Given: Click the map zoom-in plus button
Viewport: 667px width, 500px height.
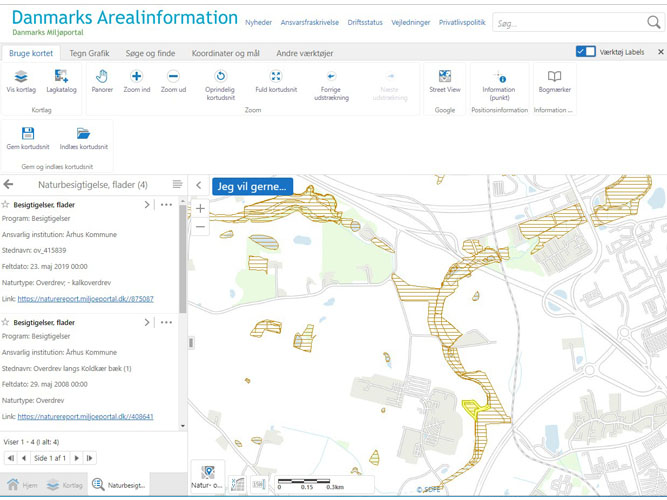Looking at the screenshot, I should (200, 208).
